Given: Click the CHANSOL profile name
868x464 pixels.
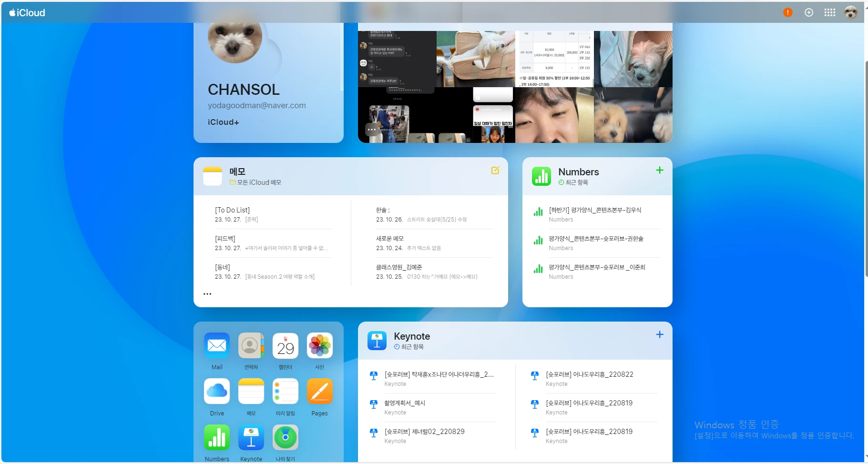Looking at the screenshot, I should coord(244,90).
